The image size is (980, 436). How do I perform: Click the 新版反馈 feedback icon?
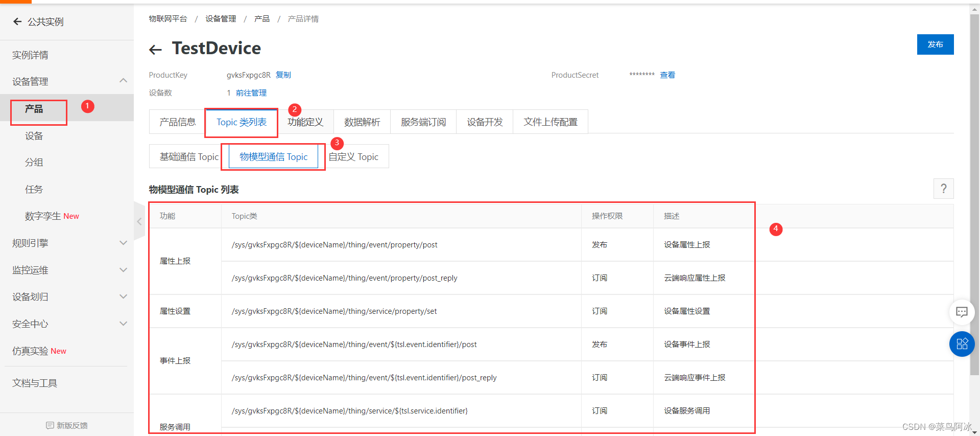(50, 425)
